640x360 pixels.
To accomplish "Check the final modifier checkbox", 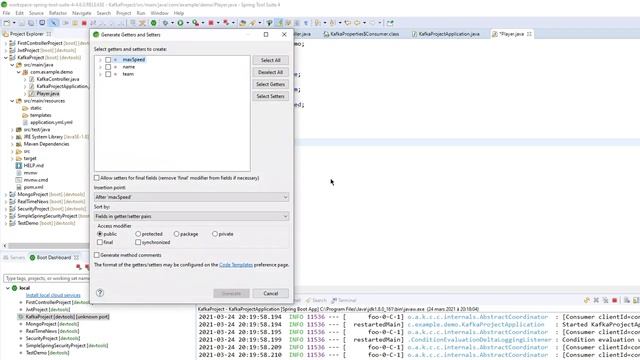I will (x=100, y=242).
